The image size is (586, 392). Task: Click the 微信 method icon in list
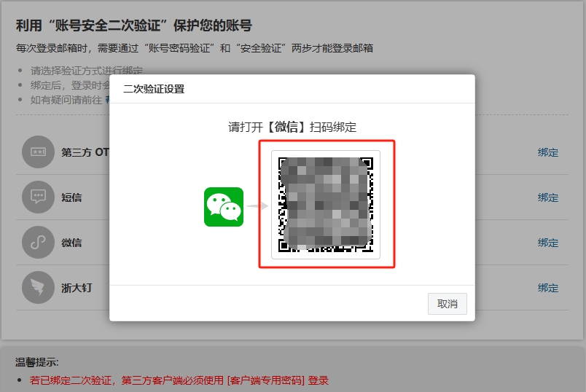coord(38,242)
